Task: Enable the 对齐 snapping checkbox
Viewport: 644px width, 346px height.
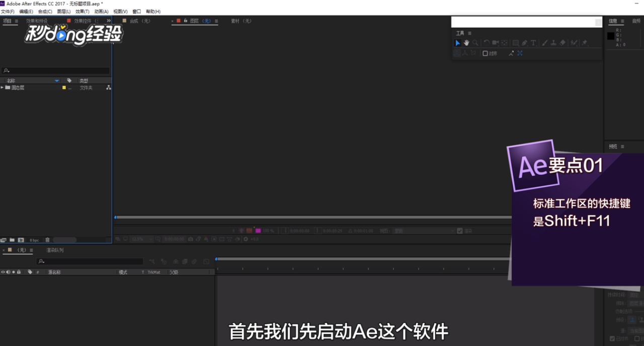Action: [x=485, y=53]
